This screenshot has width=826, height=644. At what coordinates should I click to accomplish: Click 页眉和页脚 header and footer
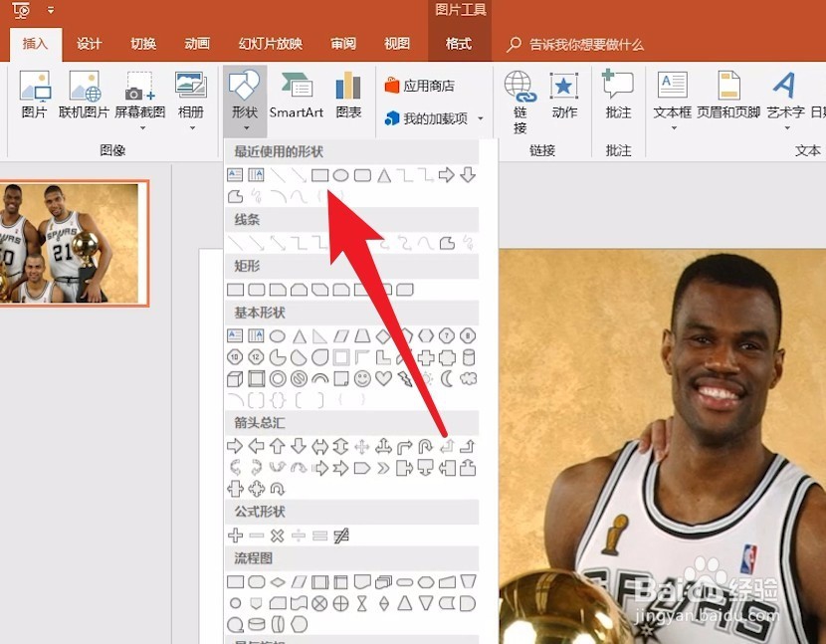(x=728, y=95)
